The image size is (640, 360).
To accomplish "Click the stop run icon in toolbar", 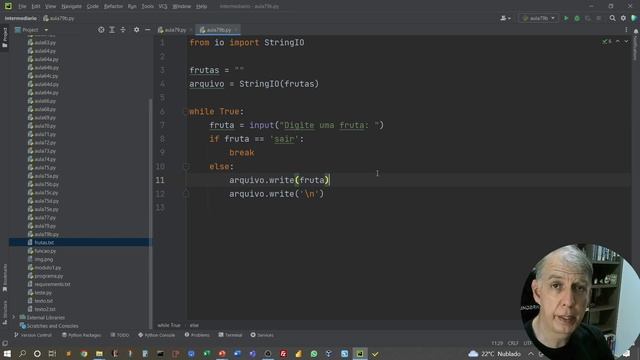I will [599, 18].
